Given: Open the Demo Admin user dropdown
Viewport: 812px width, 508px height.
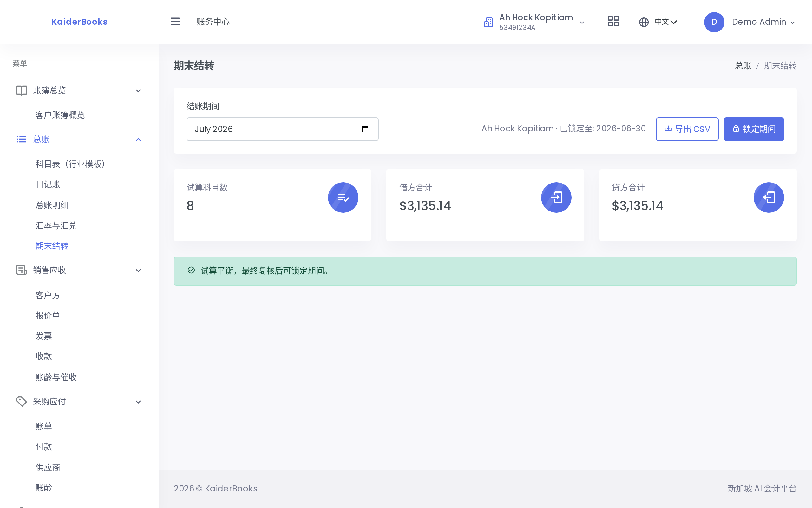Looking at the screenshot, I should (750, 22).
